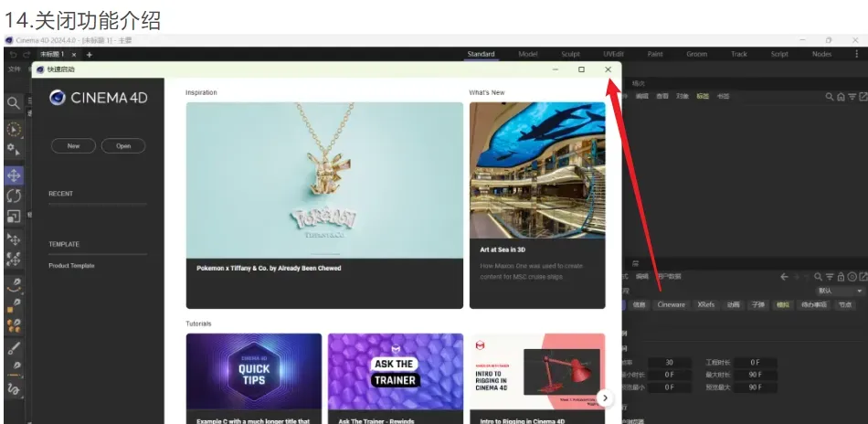The width and height of the screenshot is (868, 424).
Task: Click the New button in Quick Start
Action: pyautogui.click(x=73, y=146)
